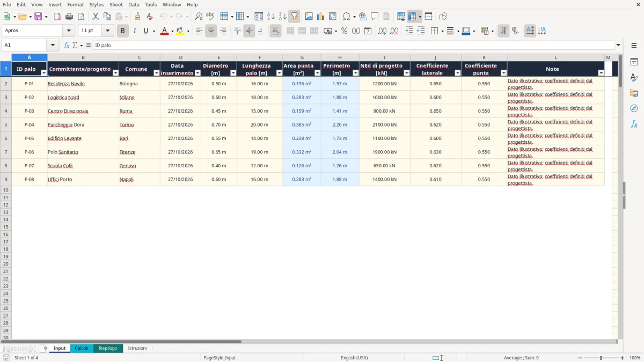Click column G header
This screenshot has height=362, width=644.
(x=302, y=57)
